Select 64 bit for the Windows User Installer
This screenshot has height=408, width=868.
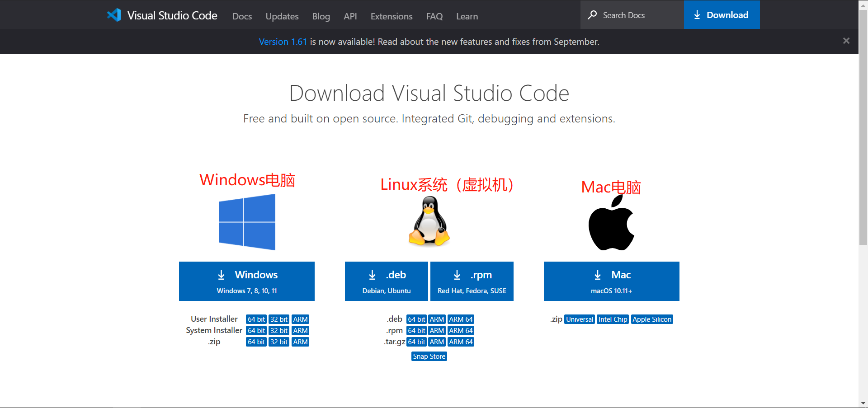click(x=256, y=319)
